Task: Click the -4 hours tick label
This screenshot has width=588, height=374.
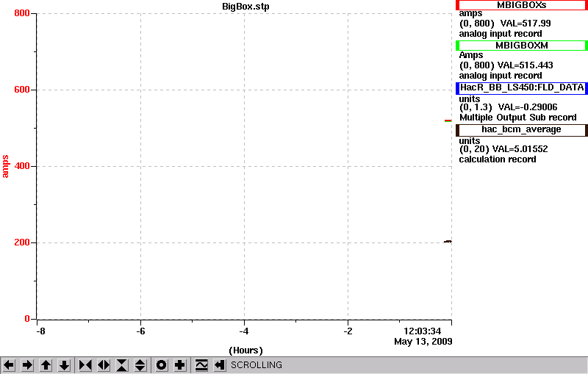Action: coord(244,331)
